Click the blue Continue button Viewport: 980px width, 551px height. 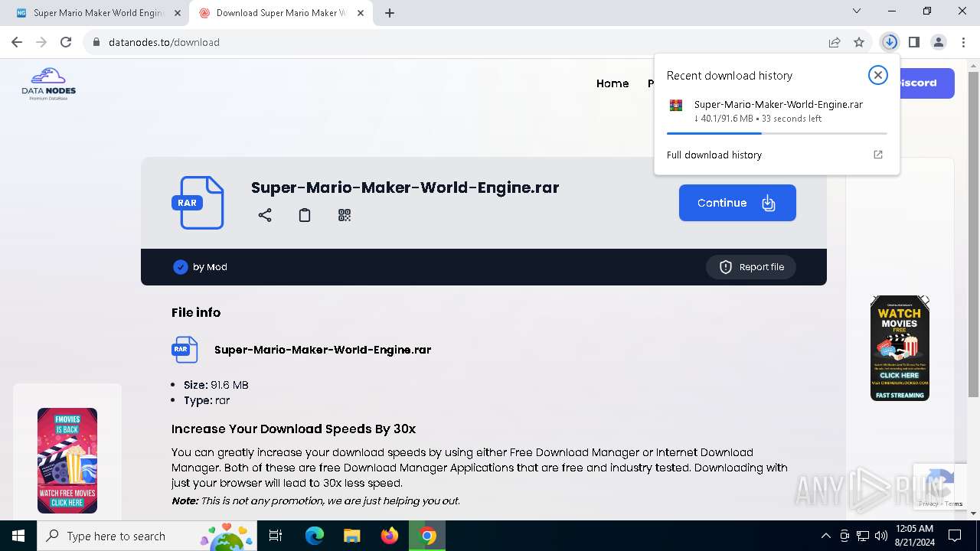pyautogui.click(x=737, y=203)
